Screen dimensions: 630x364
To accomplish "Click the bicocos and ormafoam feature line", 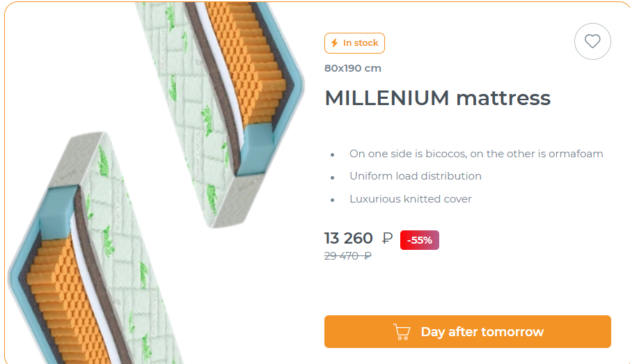I will (476, 154).
